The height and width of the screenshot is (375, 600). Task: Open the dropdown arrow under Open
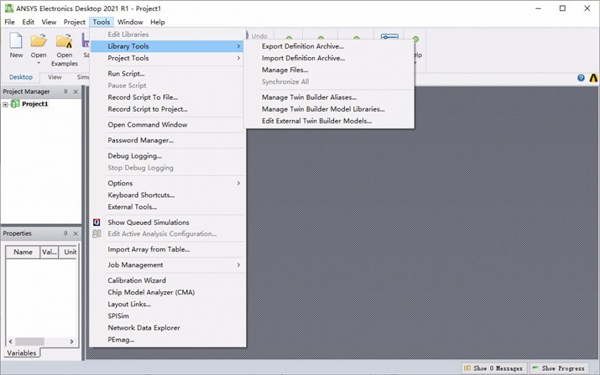coord(39,63)
